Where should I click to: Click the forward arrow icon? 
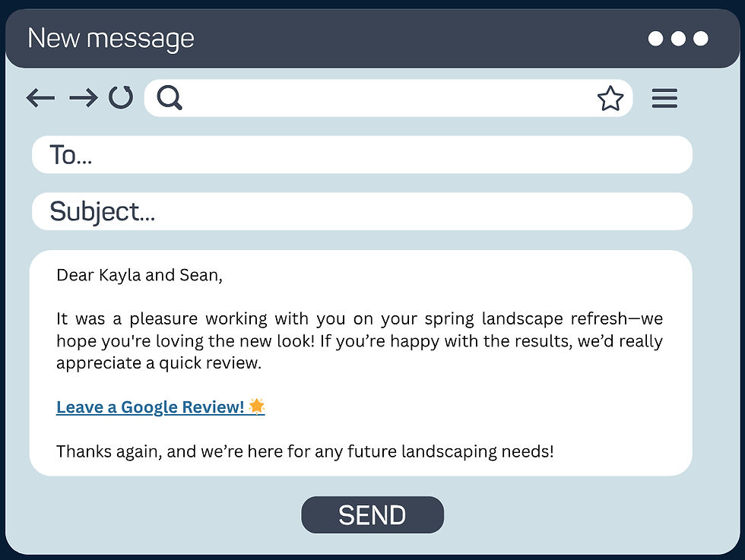[x=83, y=98]
